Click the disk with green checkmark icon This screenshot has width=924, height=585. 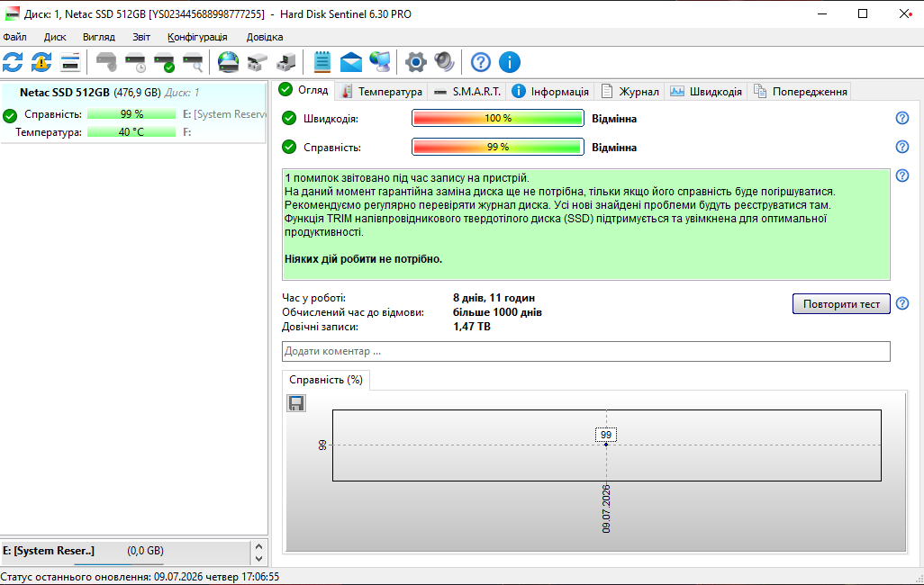(x=165, y=62)
